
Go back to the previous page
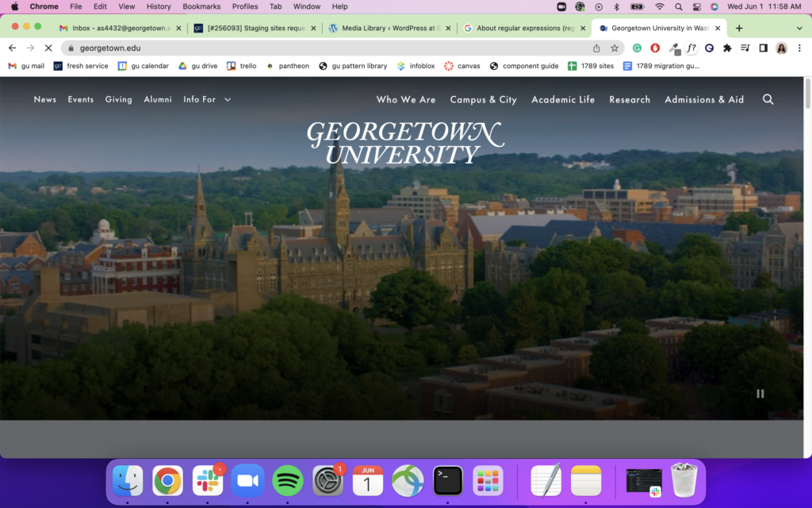coord(13,48)
